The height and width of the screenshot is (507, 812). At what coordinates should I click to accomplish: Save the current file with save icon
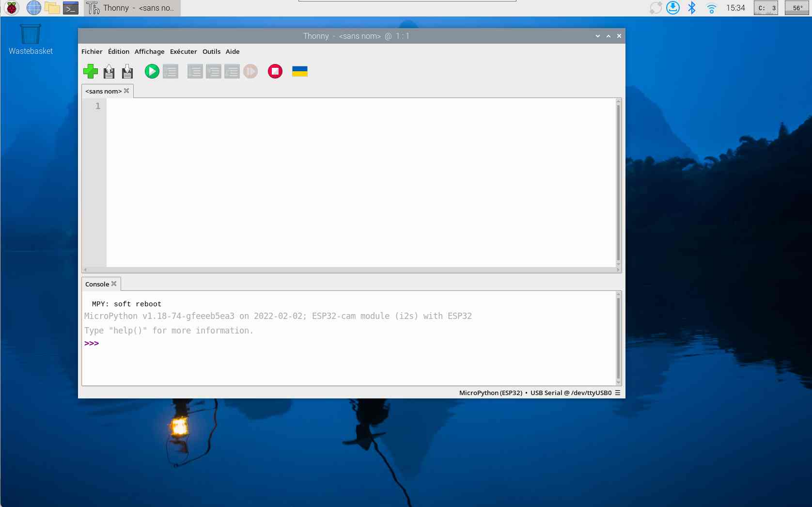coord(127,71)
